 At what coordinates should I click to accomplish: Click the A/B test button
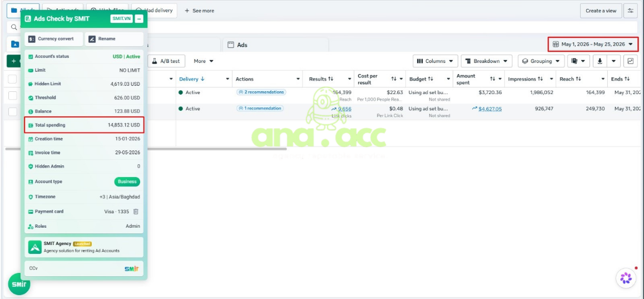[166, 61]
